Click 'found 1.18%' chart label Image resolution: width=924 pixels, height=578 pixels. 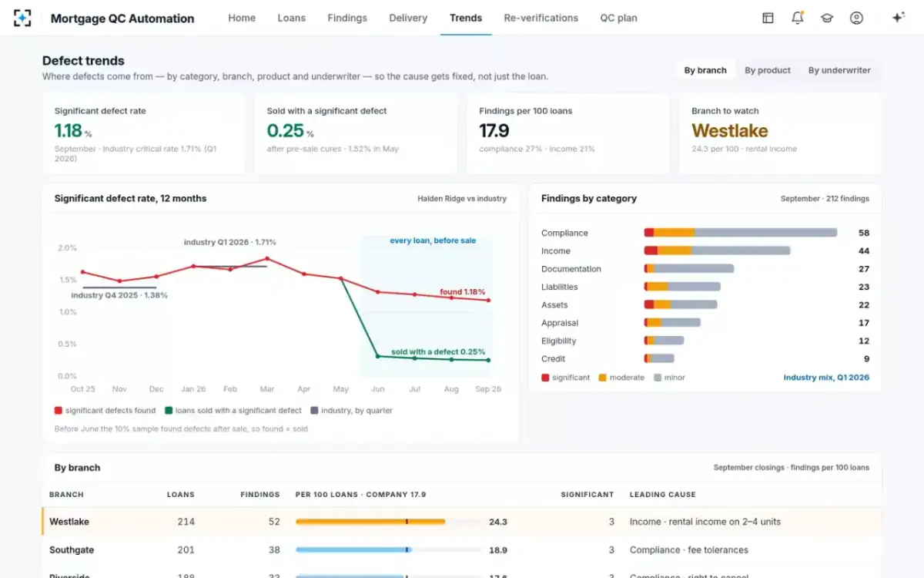(x=463, y=292)
